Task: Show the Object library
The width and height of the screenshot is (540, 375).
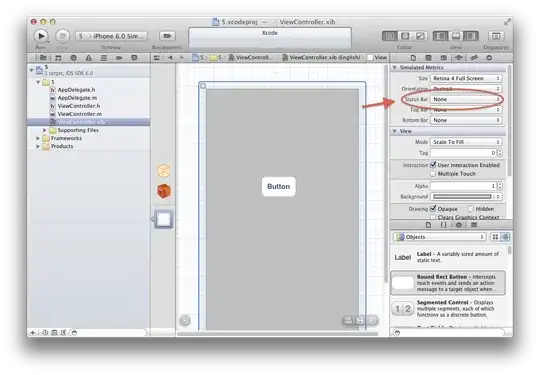Action: pos(459,225)
